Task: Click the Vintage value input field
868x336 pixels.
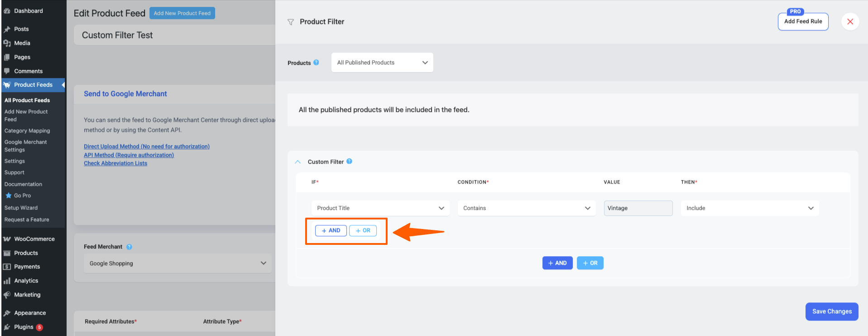Action: (x=638, y=208)
